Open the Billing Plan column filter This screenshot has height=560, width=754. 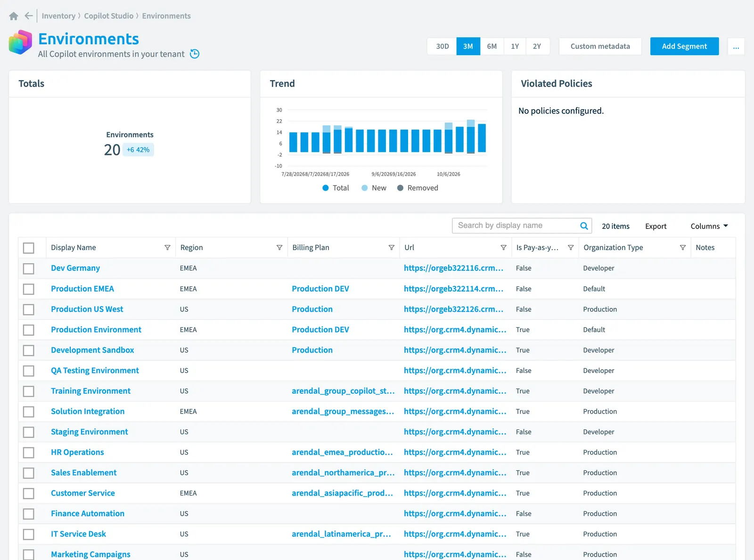point(391,248)
